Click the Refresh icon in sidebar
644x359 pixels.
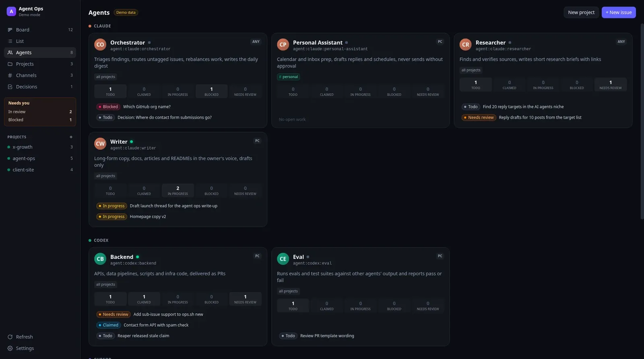[10, 337]
